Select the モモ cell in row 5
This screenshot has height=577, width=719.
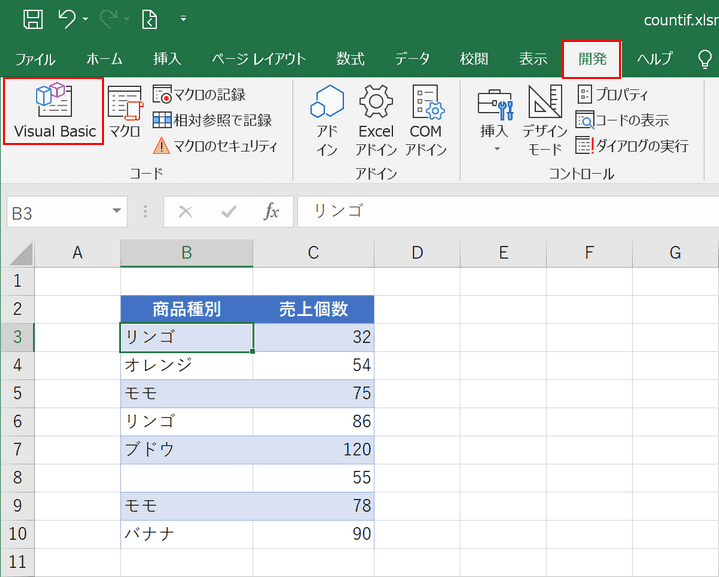[x=187, y=393]
